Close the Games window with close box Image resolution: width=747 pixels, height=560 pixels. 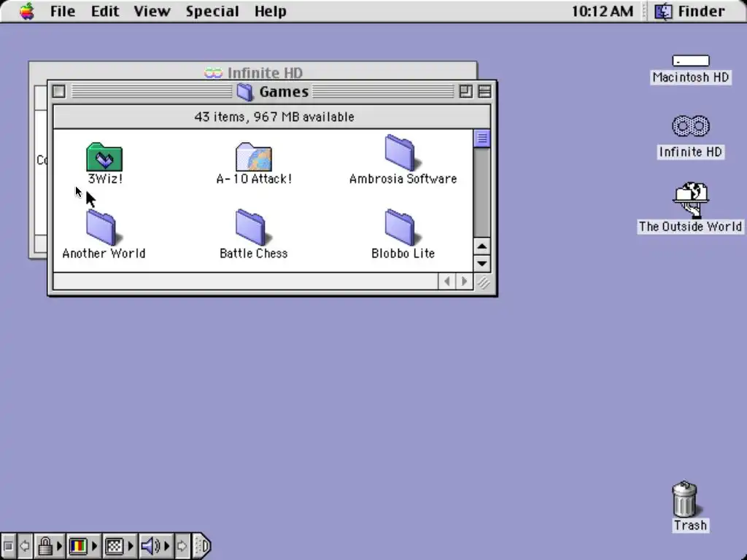(58, 91)
